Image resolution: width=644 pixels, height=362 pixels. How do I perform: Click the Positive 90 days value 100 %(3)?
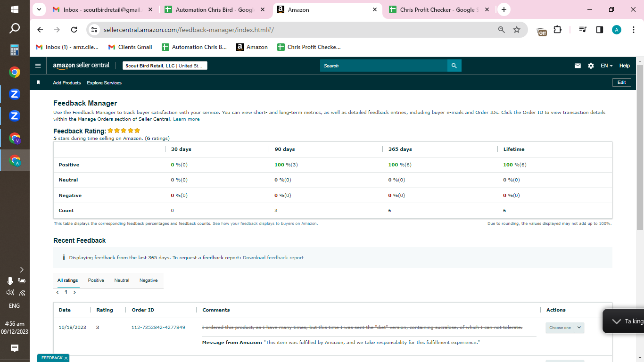point(286,165)
